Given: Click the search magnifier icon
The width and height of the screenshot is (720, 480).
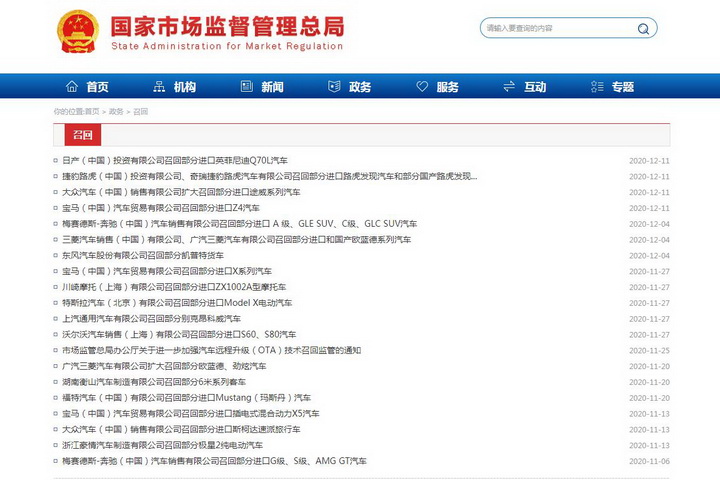Looking at the screenshot, I should click(x=643, y=28).
